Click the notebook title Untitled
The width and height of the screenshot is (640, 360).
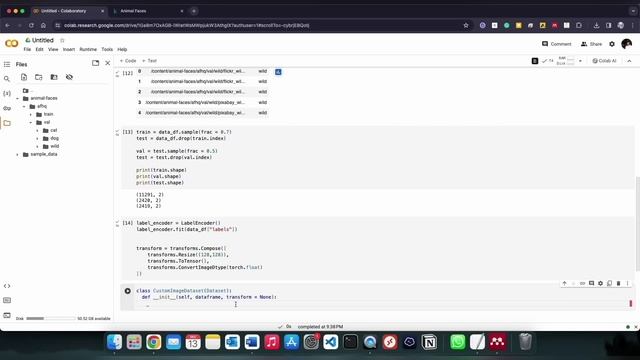click(x=43, y=40)
